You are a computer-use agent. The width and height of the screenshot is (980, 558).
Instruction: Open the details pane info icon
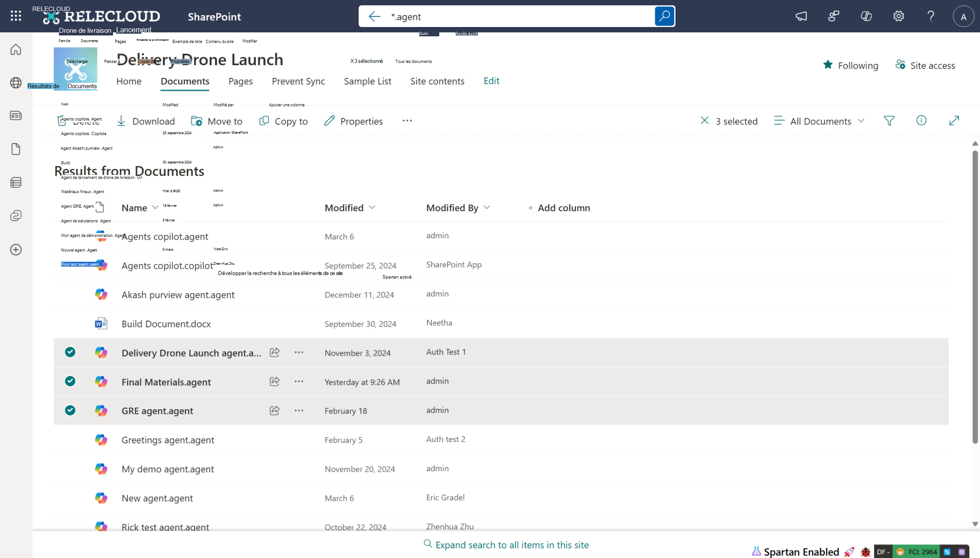click(x=921, y=120)
